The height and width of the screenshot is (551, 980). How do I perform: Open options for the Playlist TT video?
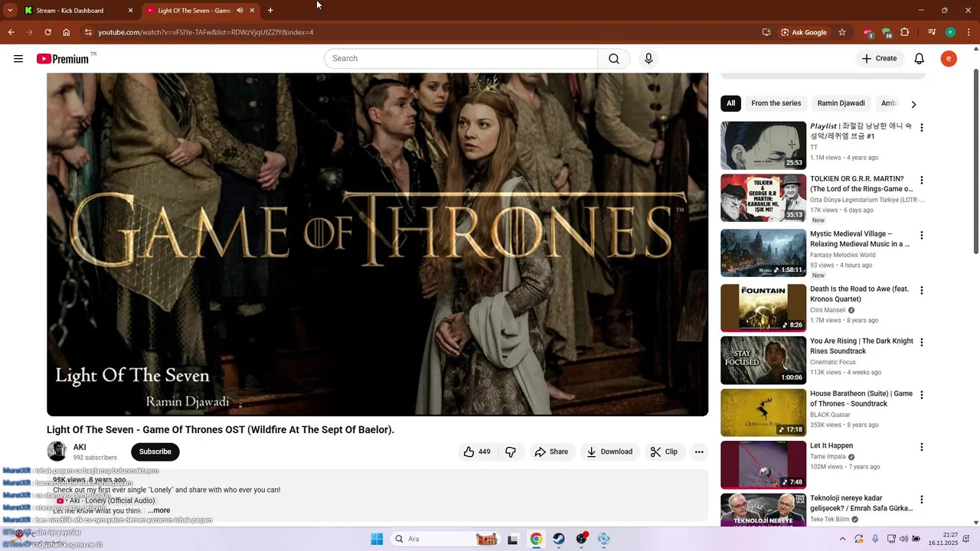click(x=922, y=128)
